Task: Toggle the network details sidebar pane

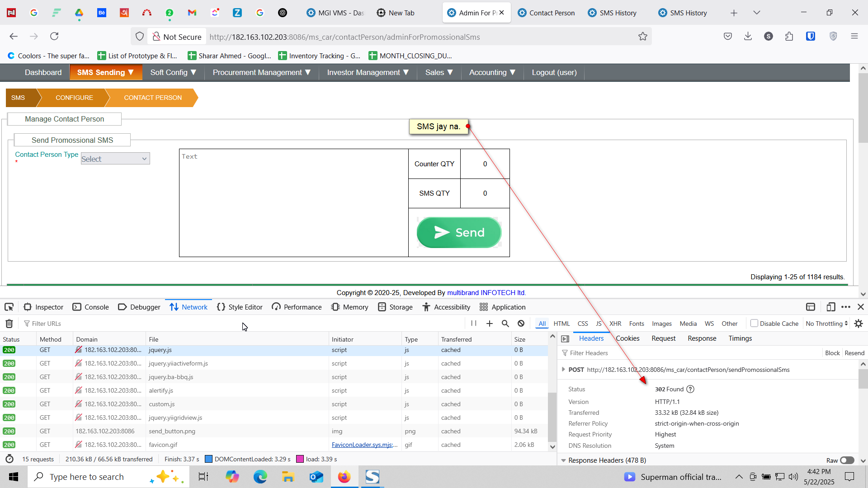Action: [x=565, y=339]
